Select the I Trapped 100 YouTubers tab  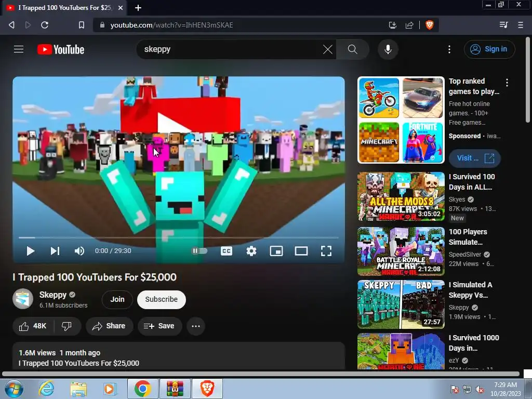[64, 8]
